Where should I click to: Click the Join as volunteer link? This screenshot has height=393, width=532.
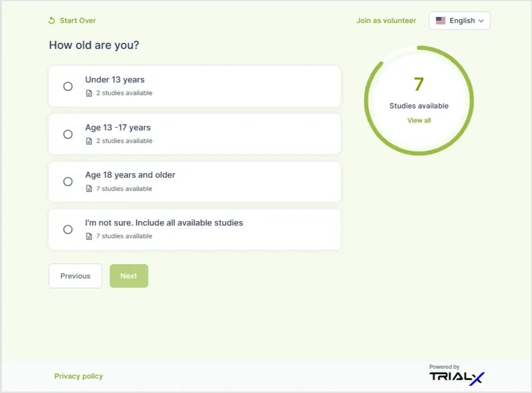click(386, 21)
